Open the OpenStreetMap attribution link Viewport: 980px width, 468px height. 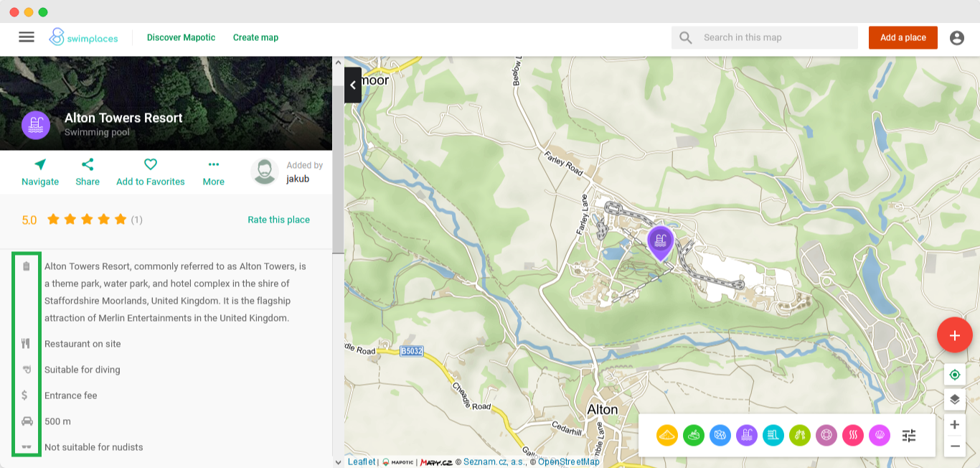[x=569, y=462]
